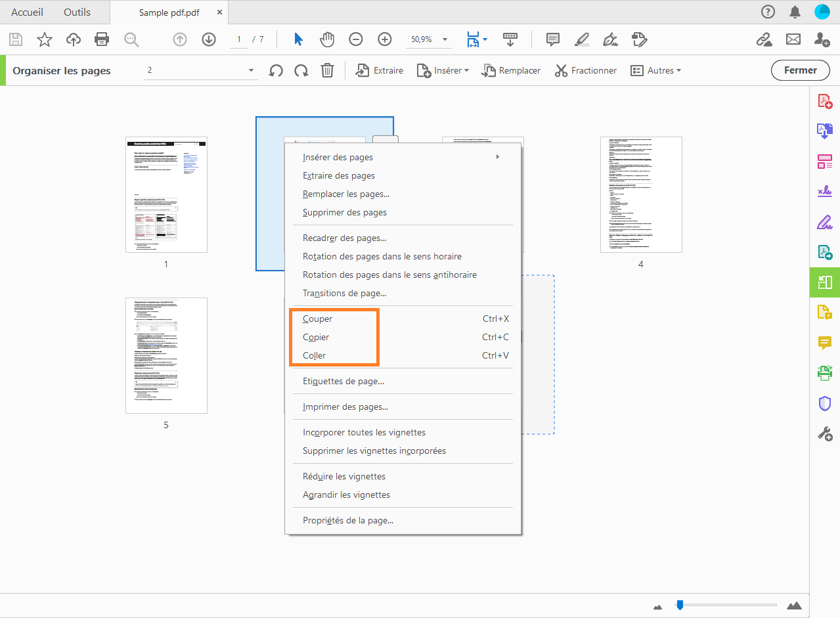Open the Protect tool
840x618 pixels.
tap(825, 403)
